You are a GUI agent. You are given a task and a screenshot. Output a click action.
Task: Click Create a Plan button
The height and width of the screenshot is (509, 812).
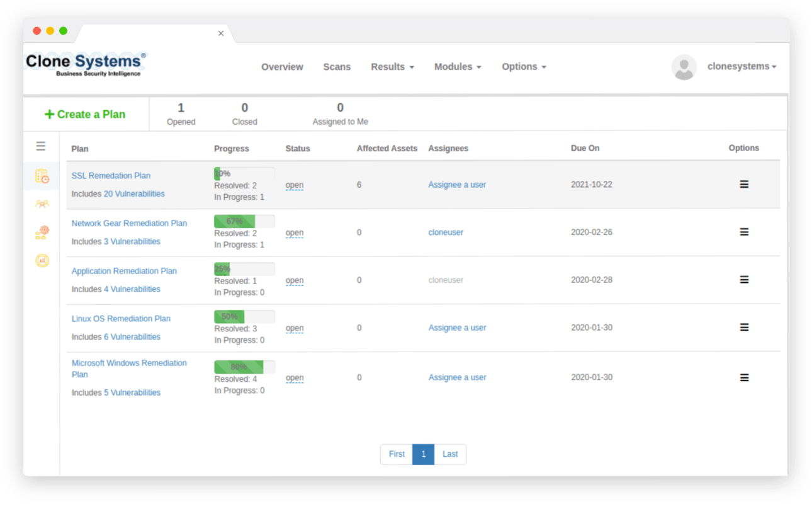85,114
